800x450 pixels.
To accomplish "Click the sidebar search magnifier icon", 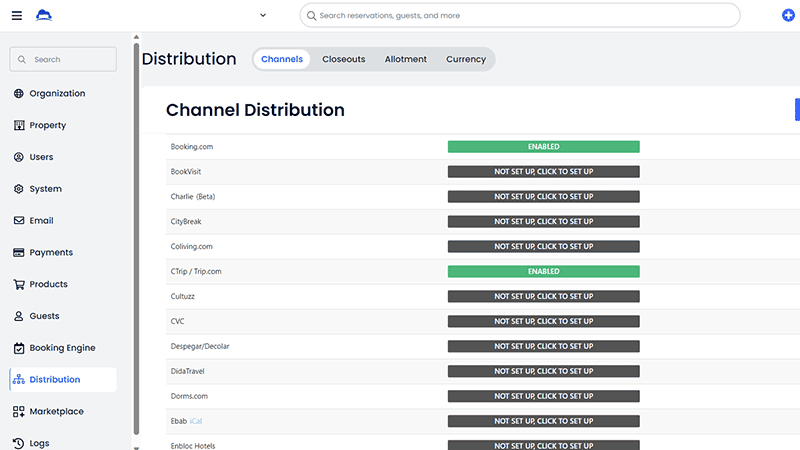I will pyautogui.click(x=22, y=60).
